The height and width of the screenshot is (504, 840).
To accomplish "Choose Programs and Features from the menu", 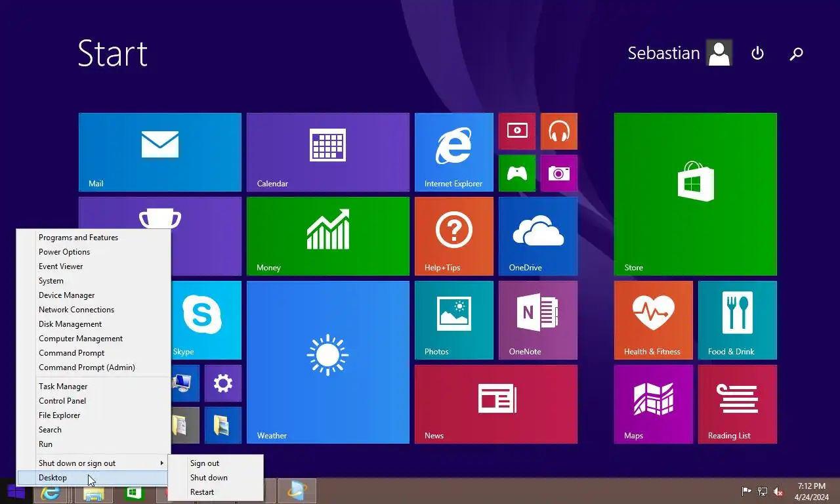I will click(93, 238).
